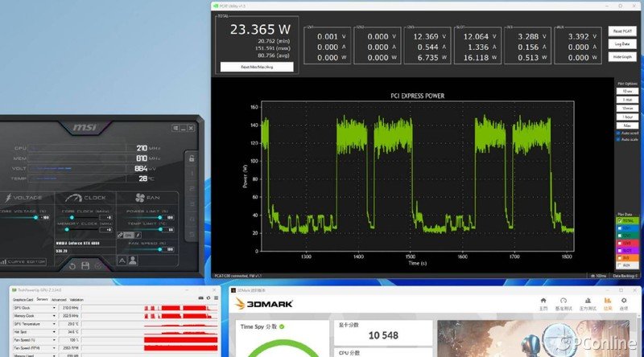Click the Log Data button in PCAT
Viewport: 644px width, 357px height.
point(622,44)
